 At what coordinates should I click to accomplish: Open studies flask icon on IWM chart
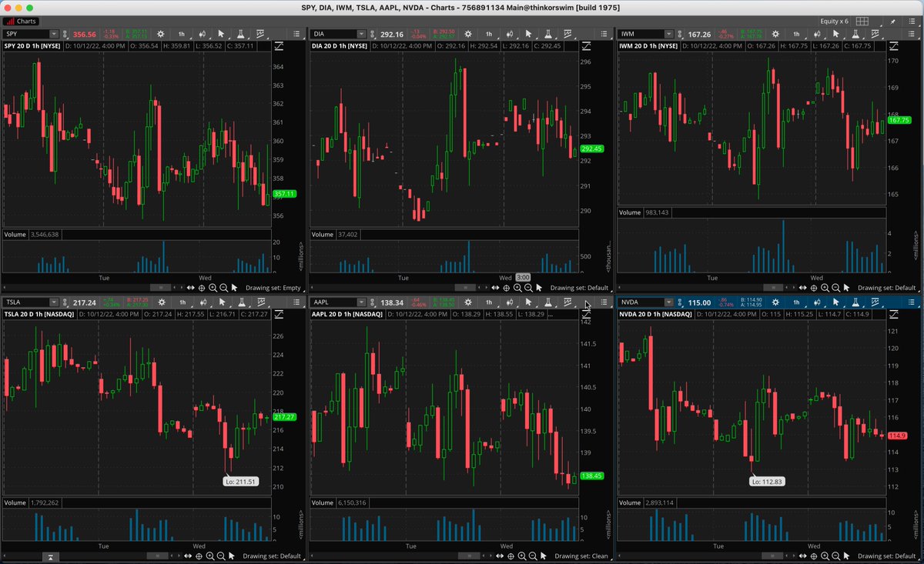(x=855, y=34)
